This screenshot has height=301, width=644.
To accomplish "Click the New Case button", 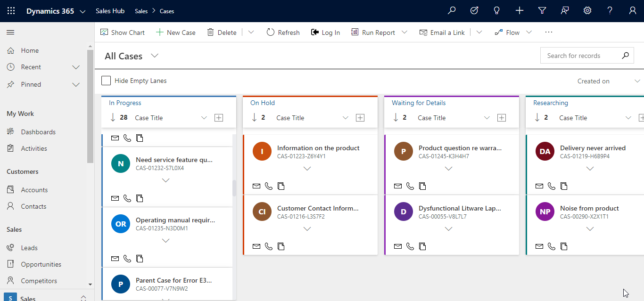I will coord(175,33).
